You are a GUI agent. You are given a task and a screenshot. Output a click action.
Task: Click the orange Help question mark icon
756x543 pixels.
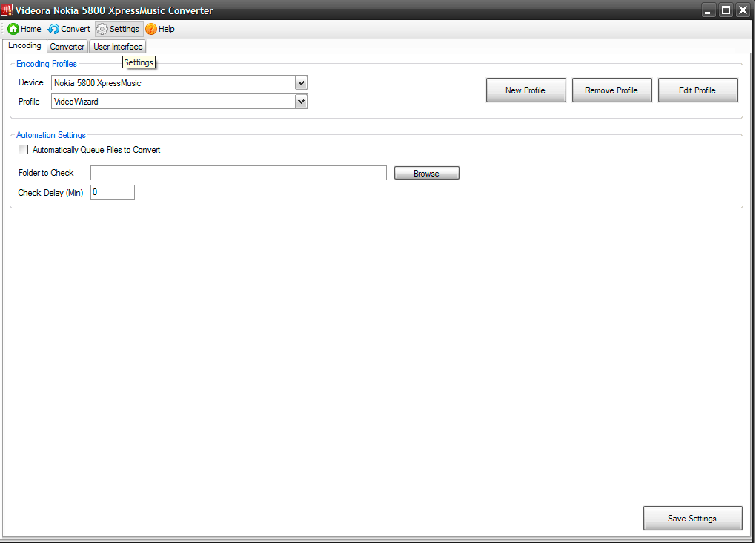151,29
